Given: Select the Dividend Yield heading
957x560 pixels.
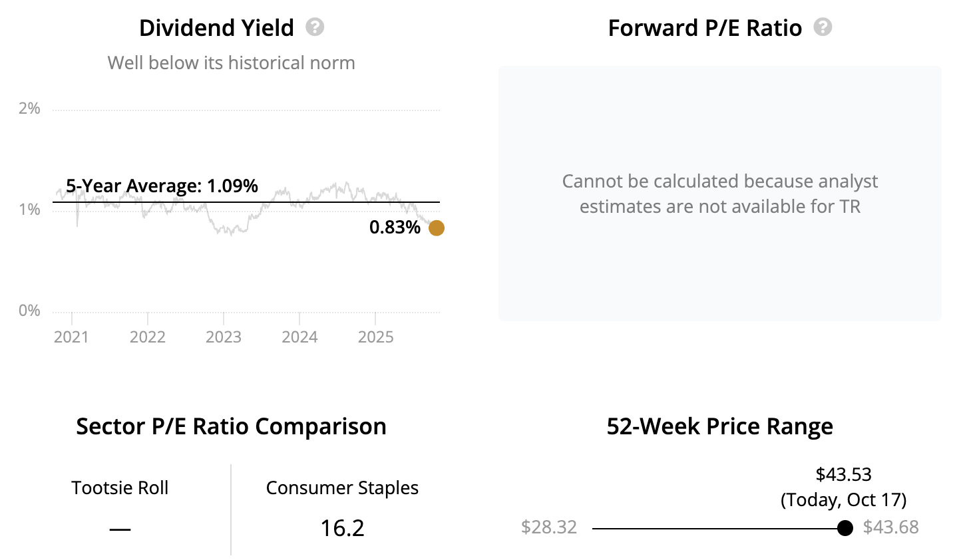Looking at the screenshot, I should tap(216, 28).
